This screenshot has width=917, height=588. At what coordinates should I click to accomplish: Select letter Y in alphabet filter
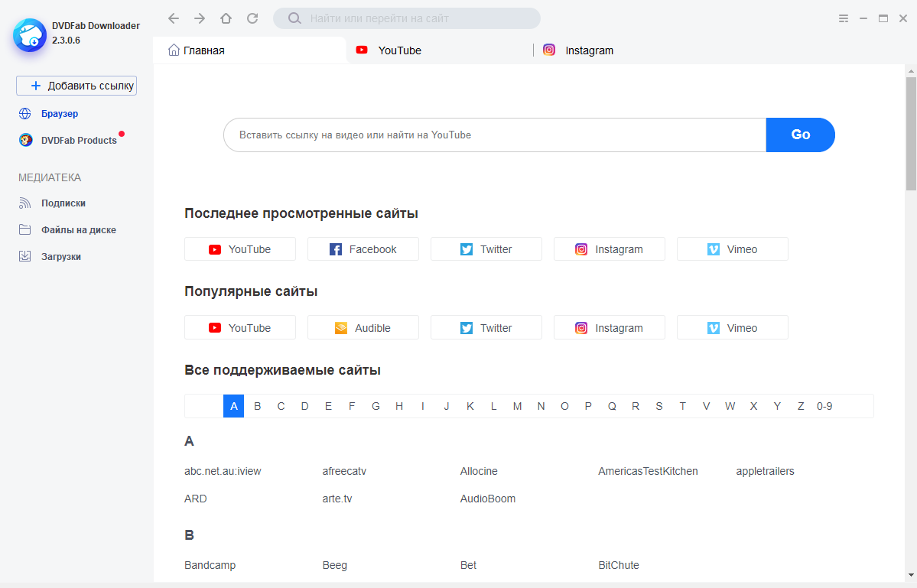tap(777, 406)
